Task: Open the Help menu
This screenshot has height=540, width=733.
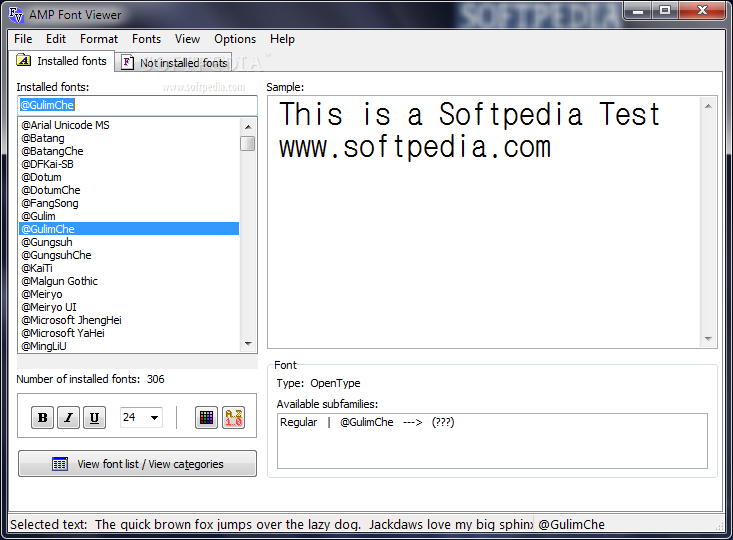Action: tap(282, 39)
